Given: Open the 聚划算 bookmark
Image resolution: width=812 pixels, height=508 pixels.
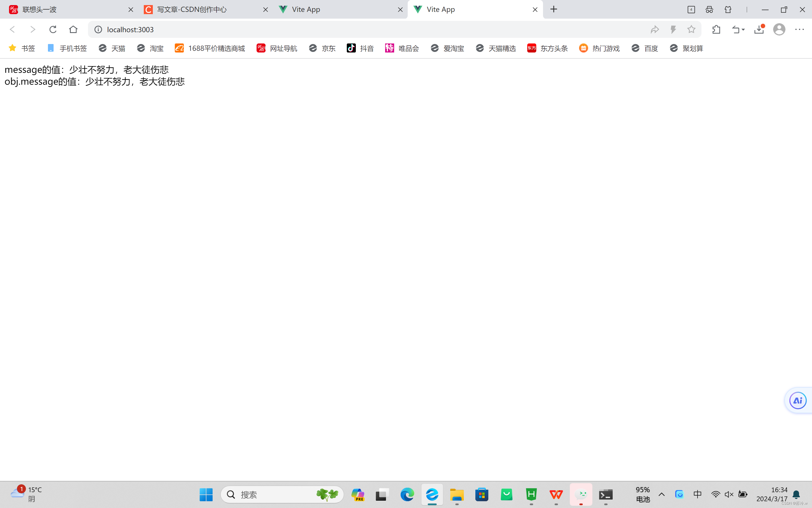Looking at the screenshot, I should (687, 48).
